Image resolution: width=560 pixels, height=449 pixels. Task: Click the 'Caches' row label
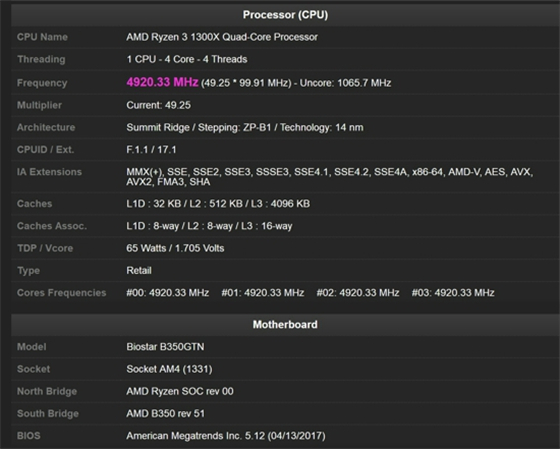tap(34, 204)
